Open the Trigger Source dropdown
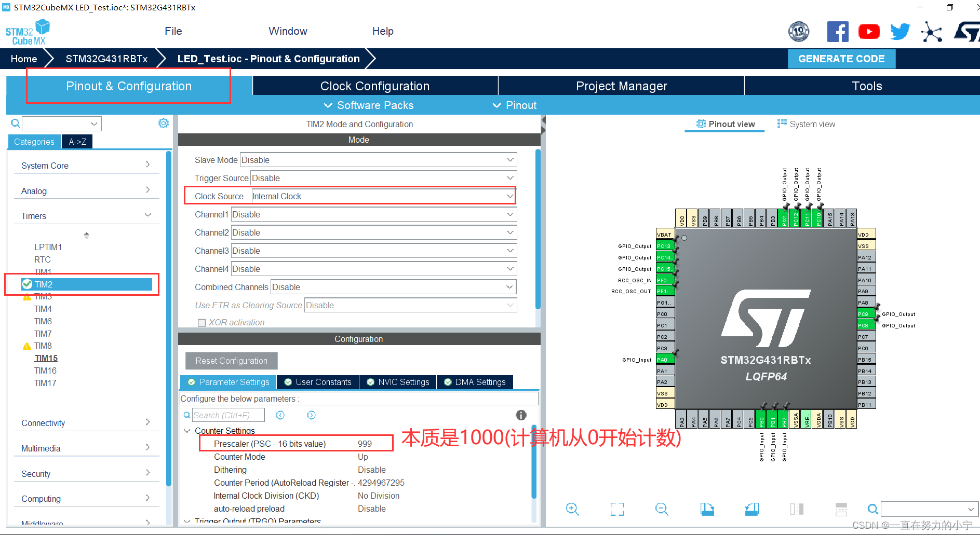This screenshot has height=535, width=980. point(383,178)
